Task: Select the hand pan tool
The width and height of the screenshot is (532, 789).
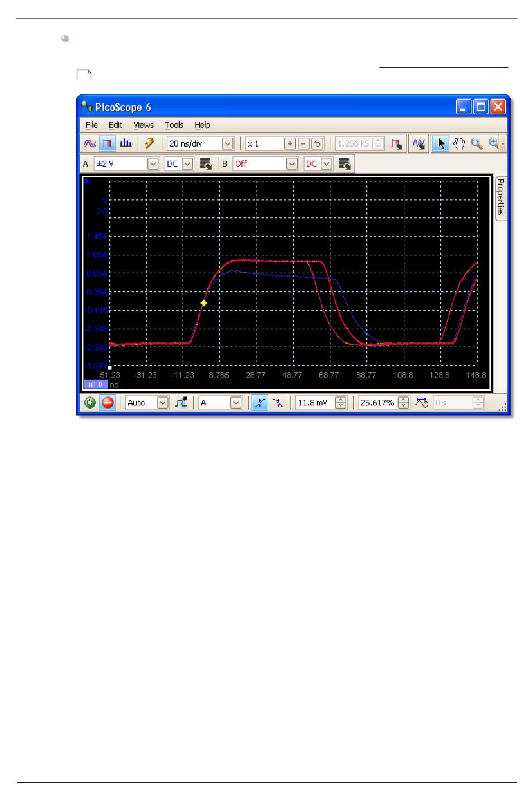Action: [459, 144]
